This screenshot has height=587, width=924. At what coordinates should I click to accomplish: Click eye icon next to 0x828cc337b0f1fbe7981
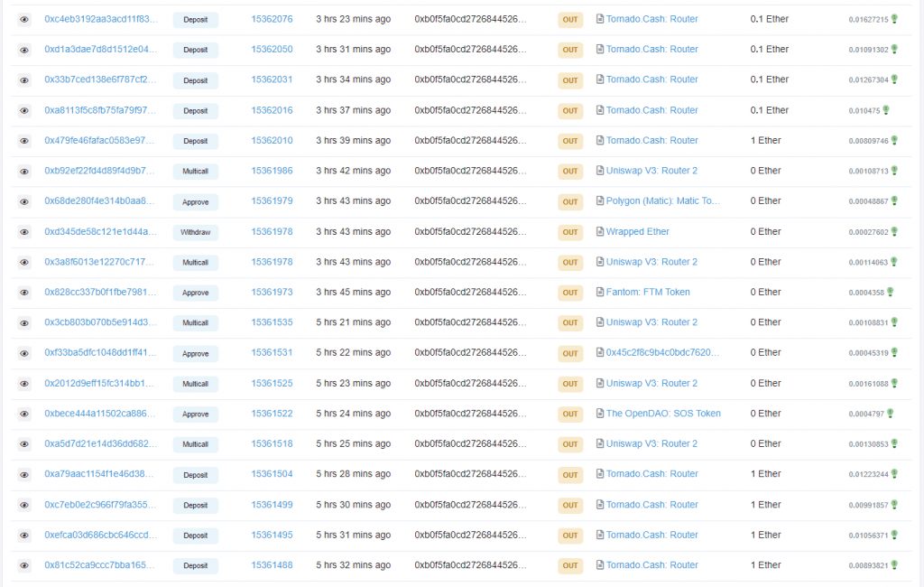pyautogui.click(x=24, y=293)
